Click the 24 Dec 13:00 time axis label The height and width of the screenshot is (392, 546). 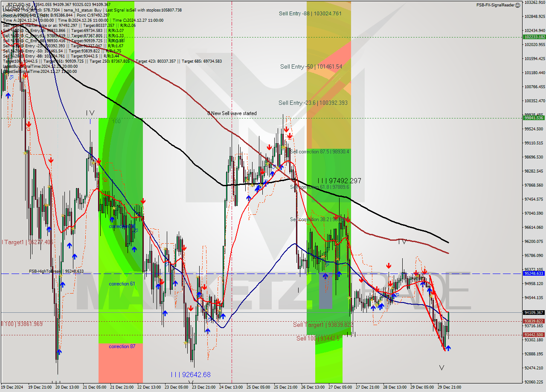click(x=230, y=387)
